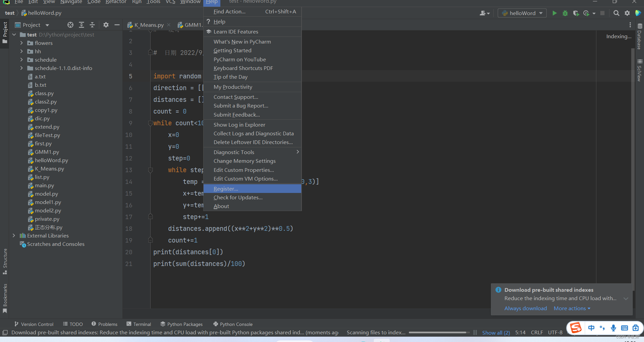The width and height of the screenshot is (644, 342).
Task: Open Python Packages tool window
Action: point(181,324)
